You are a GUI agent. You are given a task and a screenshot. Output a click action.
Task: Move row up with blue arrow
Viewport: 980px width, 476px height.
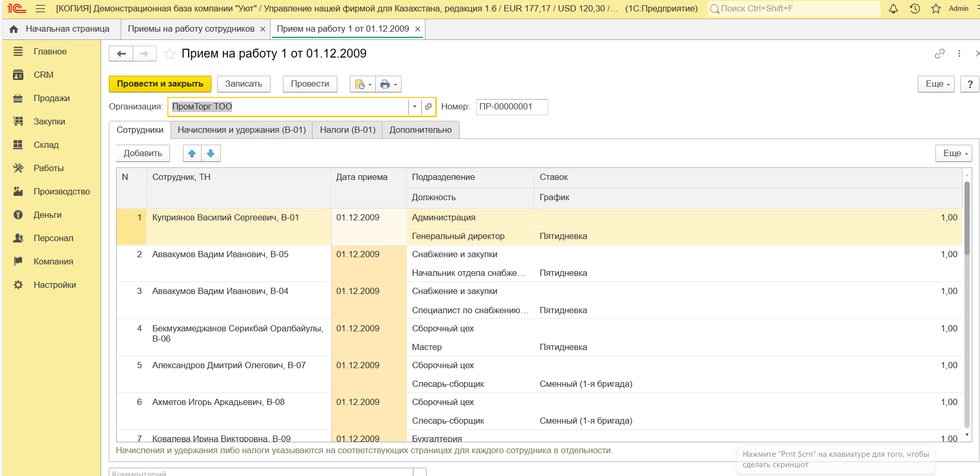(192, 153)
